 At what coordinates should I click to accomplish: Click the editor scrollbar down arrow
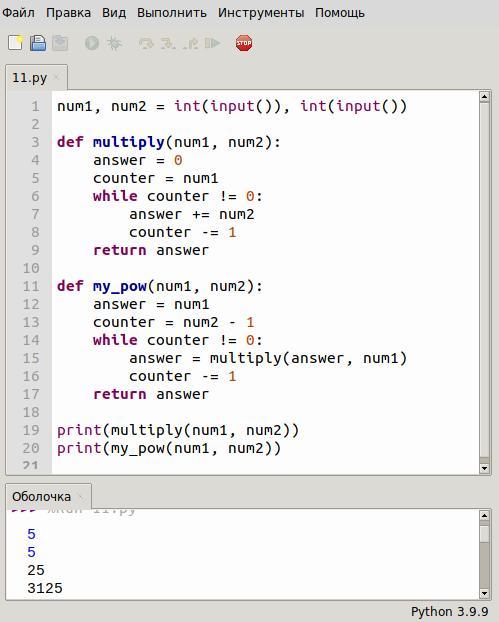(x=484, y=468)
